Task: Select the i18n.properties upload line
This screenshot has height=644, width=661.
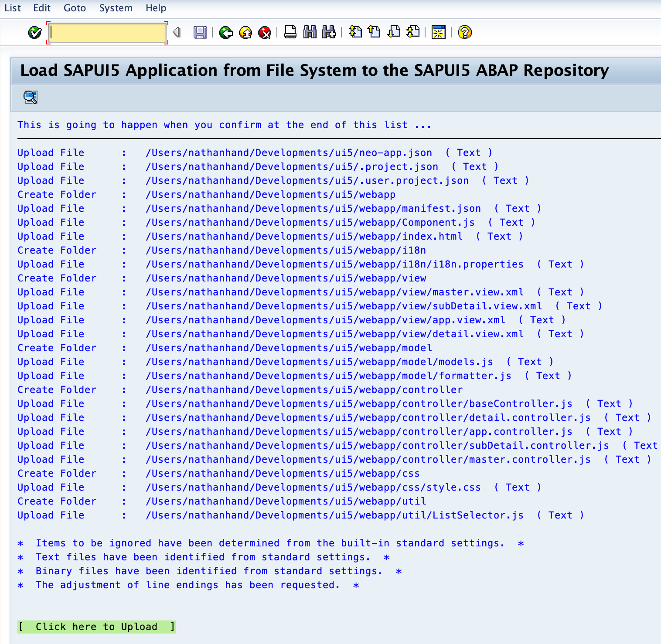Action: coord(301,264)
